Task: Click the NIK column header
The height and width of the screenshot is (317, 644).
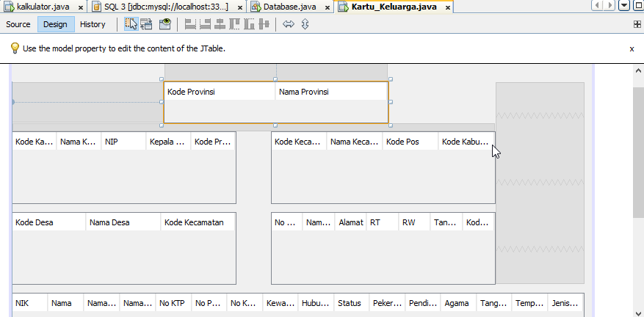Action: 30,304
